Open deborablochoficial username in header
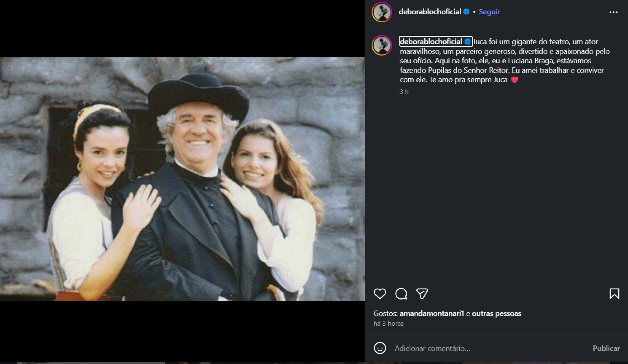This screenshot has width=628, height=364. [430, 12]
